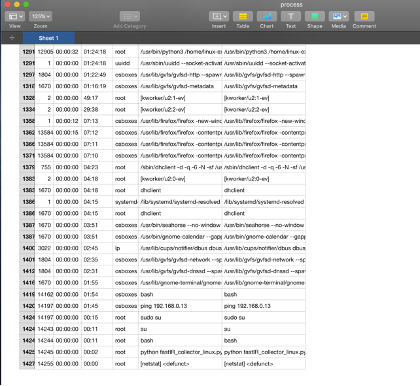Viewport: 420px width, 386px height.
Task: Open the Zoom percentage dropdown
Action: (x=40, y=16)
